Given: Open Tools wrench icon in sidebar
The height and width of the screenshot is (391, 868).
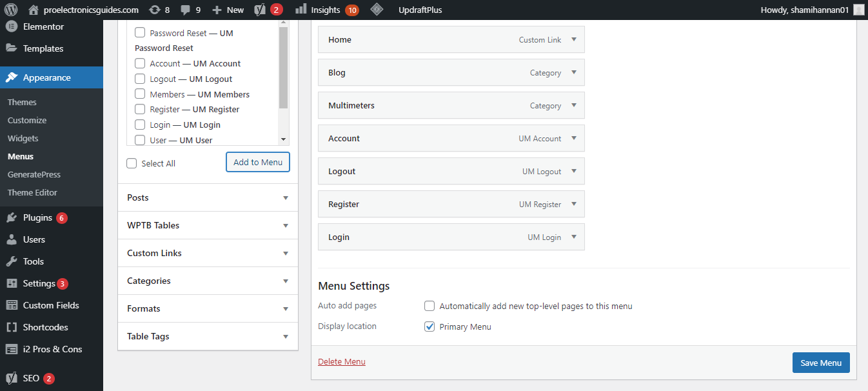Looking at the screenshot, I should click(x=12, y=261).
